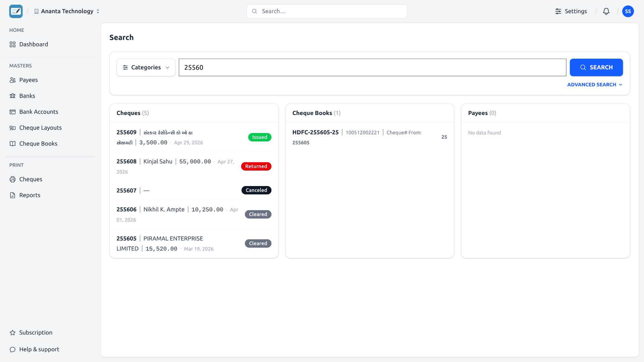Open Help & support

(50, 349)
